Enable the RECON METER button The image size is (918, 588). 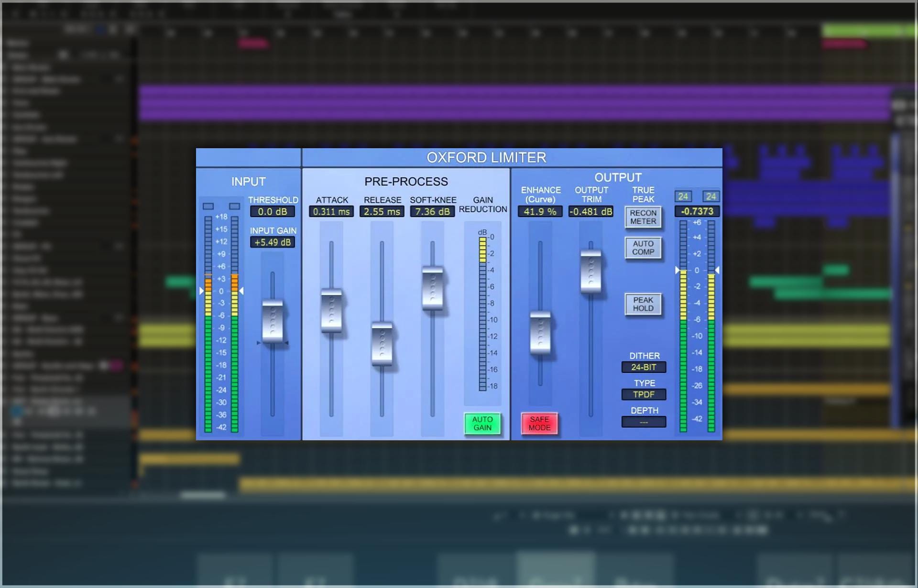(x=643, y=217)
